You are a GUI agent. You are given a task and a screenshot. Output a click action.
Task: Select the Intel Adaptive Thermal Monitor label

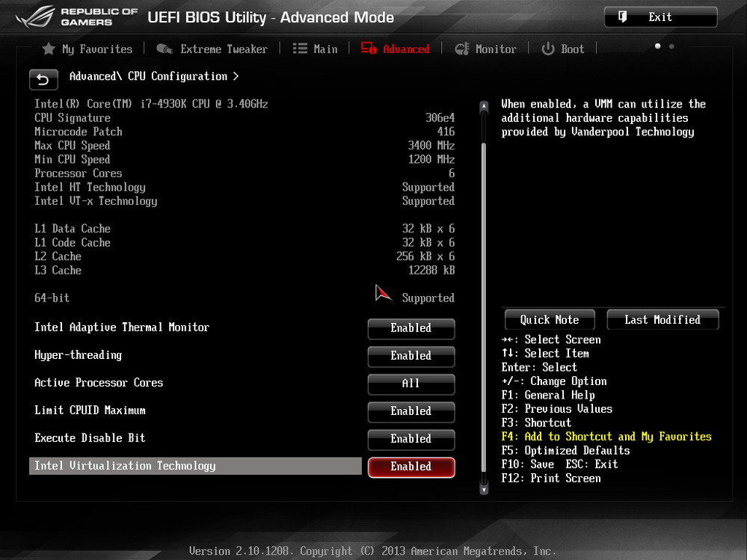tap(122, 327)
